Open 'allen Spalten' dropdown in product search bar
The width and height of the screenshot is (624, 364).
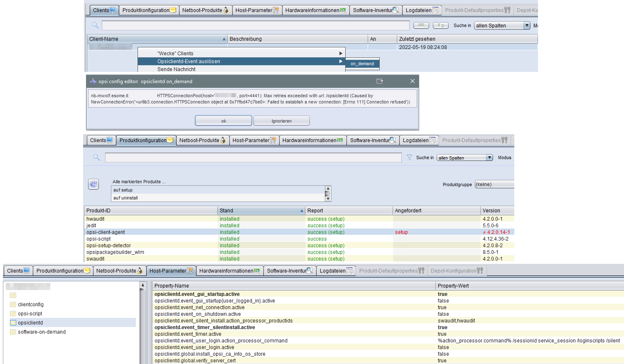[489, 157]
